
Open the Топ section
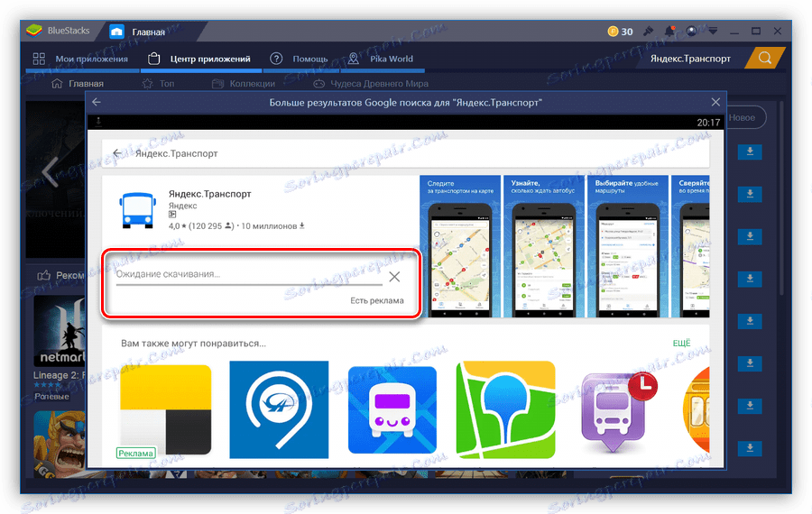tap(159, 83)
